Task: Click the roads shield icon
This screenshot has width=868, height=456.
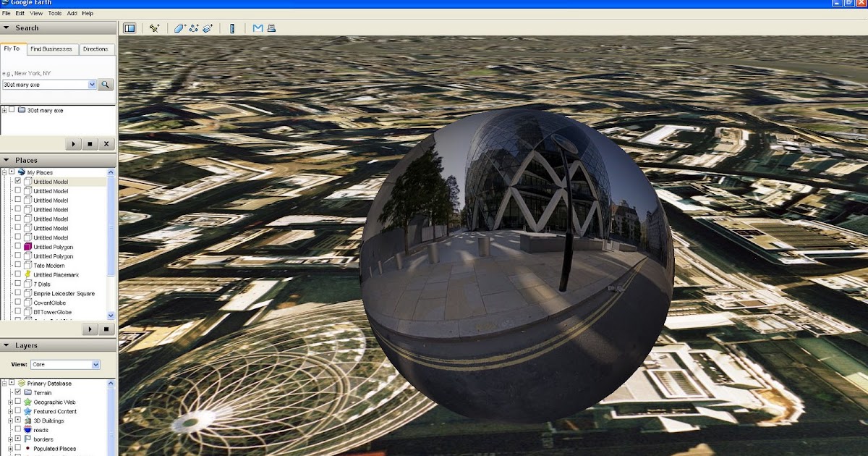Action: pyautogui.click(x=27, y=430)
